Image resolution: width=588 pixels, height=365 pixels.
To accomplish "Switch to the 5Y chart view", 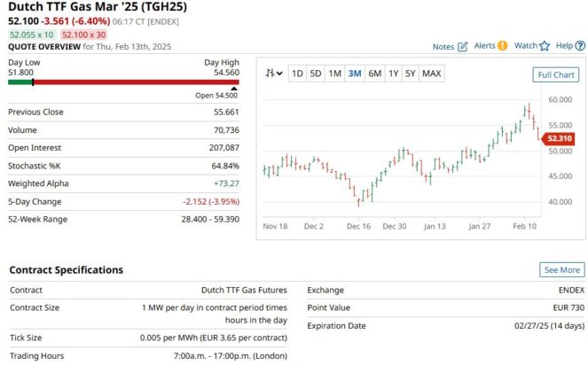I will (410, 74).
